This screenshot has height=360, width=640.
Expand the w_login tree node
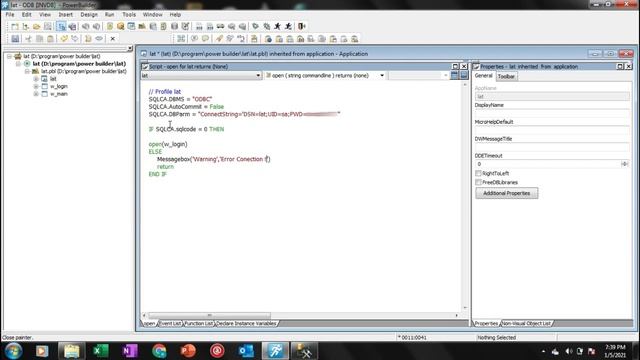(x=36, y=86)
